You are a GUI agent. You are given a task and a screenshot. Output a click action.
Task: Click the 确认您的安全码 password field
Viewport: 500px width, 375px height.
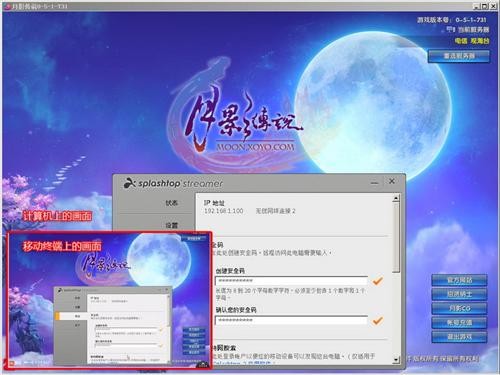291,320
